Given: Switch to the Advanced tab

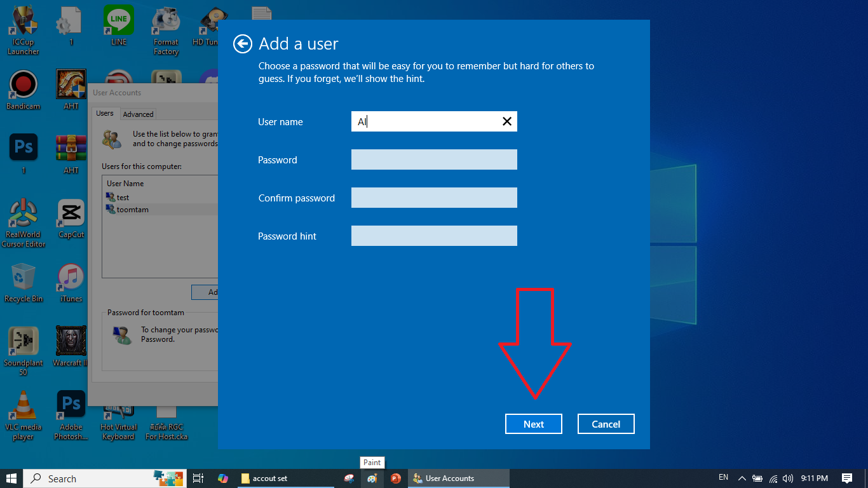Looking at the screenshot, I should 138,114.
